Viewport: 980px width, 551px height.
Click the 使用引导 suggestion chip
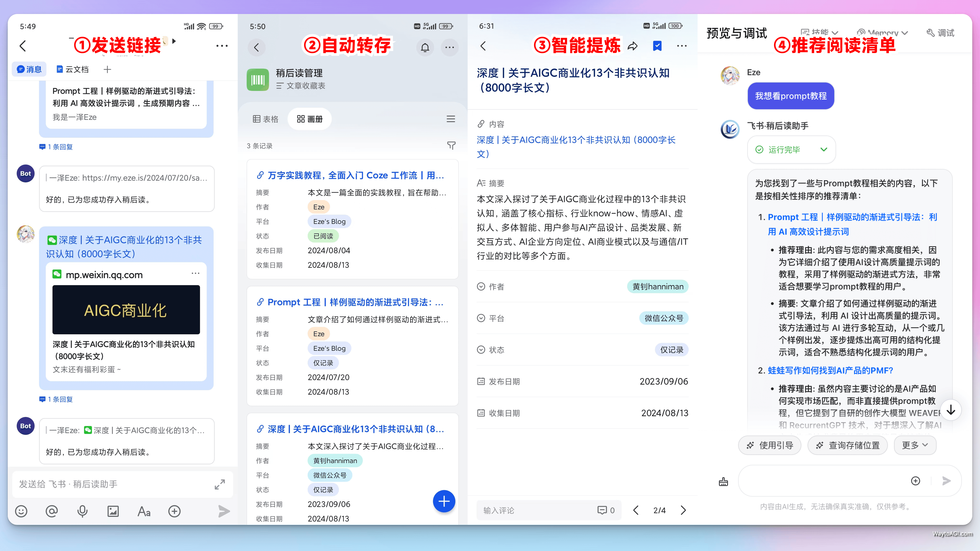pyautogui.click(x=770, y=445)
